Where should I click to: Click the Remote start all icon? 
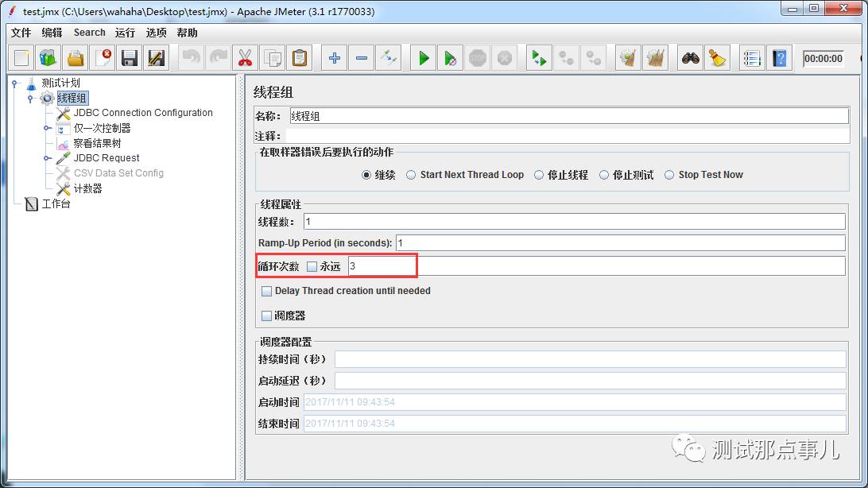click(539, 58)
